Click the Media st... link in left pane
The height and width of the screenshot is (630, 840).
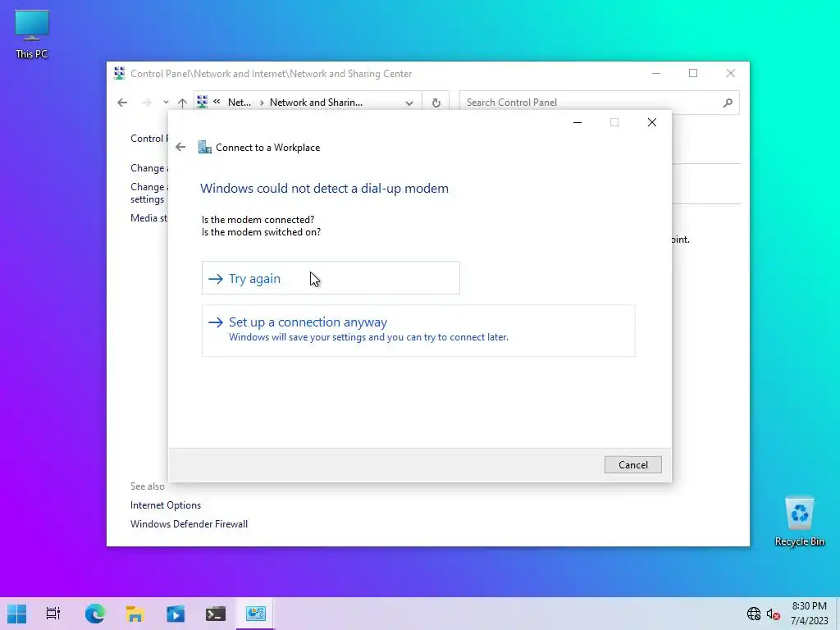[149, 218]
